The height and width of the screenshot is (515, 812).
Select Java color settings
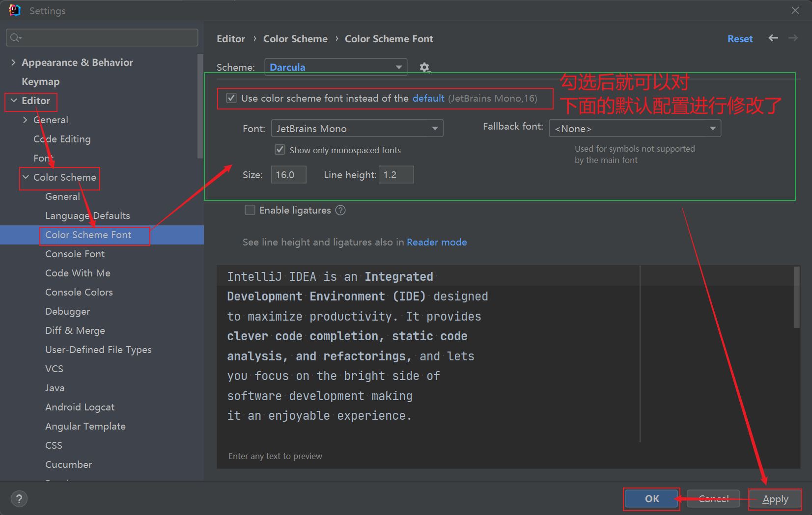(55, 388)
